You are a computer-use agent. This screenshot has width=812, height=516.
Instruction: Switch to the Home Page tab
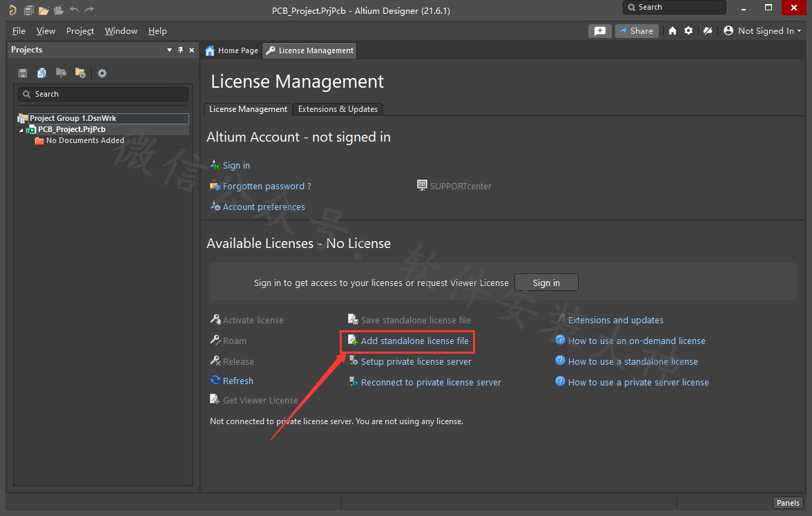pyautogui.click(x=231, y=50)
